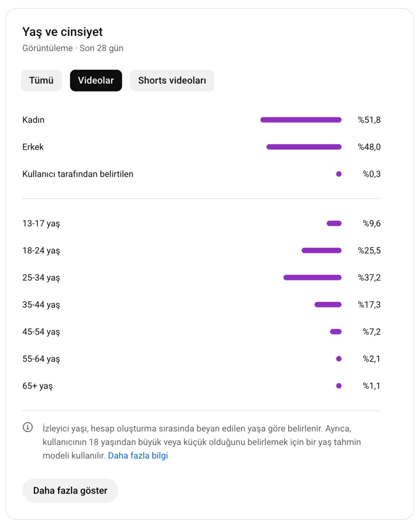Open the Shorts videoları chip

pyautogui.click(x=172, y=81)
